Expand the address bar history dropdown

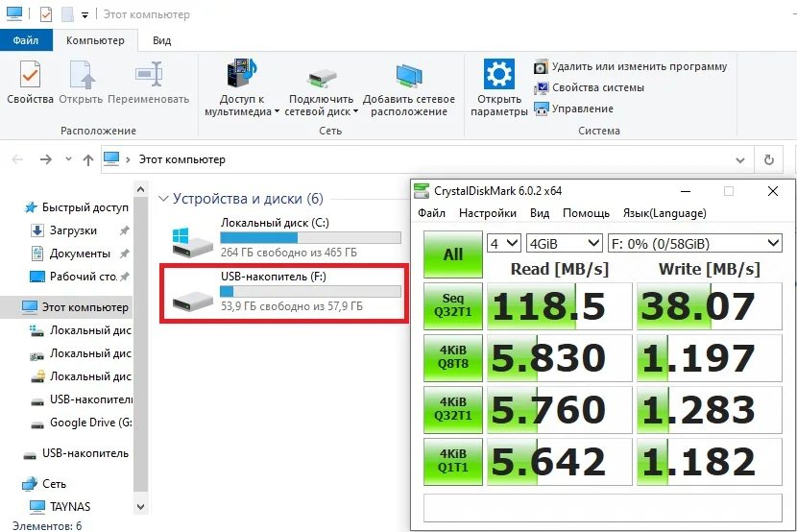[x=740, y=160]
